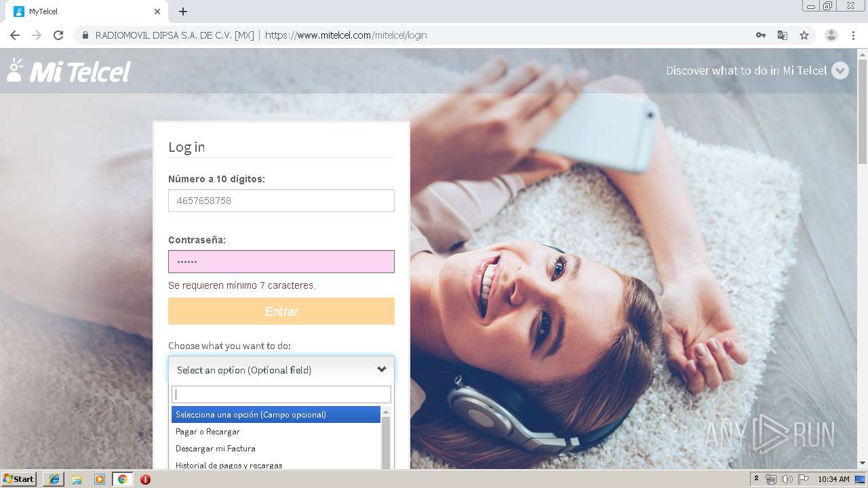Image resolution: width=868 pixels, height=488 pixels.
Task: Click the Mi Telcel logo
Action: click(x=68, y=70)
